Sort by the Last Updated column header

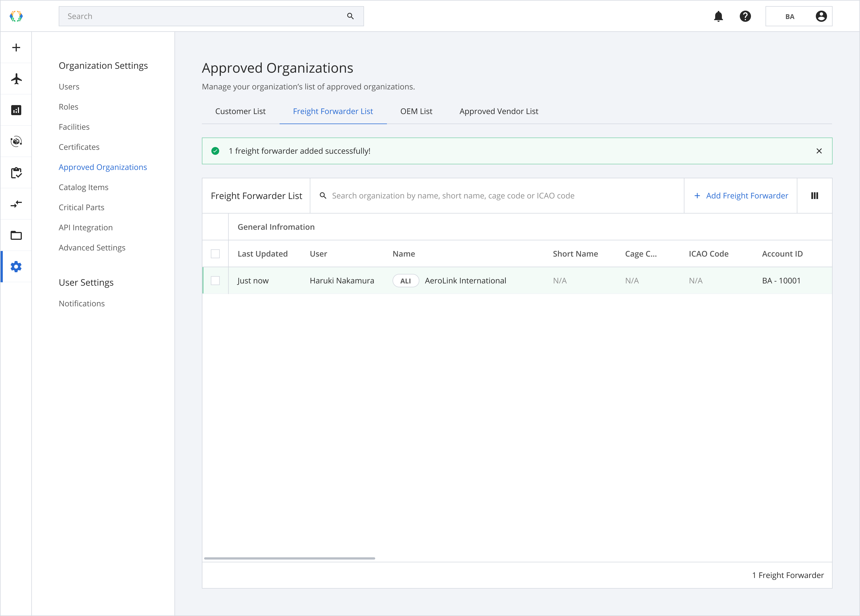tap(263, 253)
